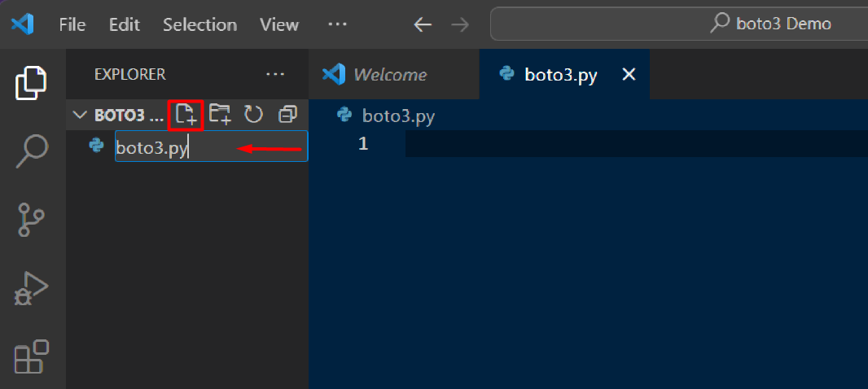Open the Search view in activity bar

click(32, 151)
